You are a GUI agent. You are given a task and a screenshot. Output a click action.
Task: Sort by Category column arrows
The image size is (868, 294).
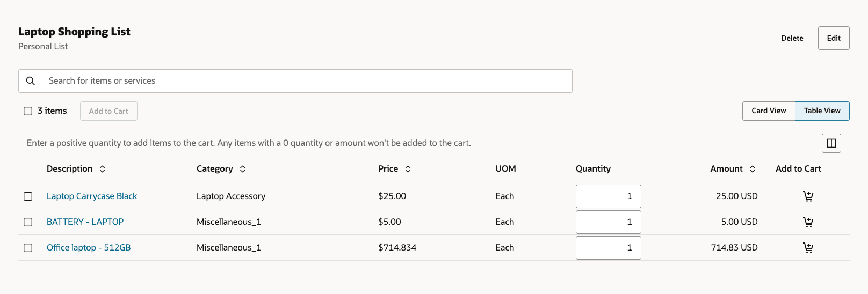click(x=243, y=169)
